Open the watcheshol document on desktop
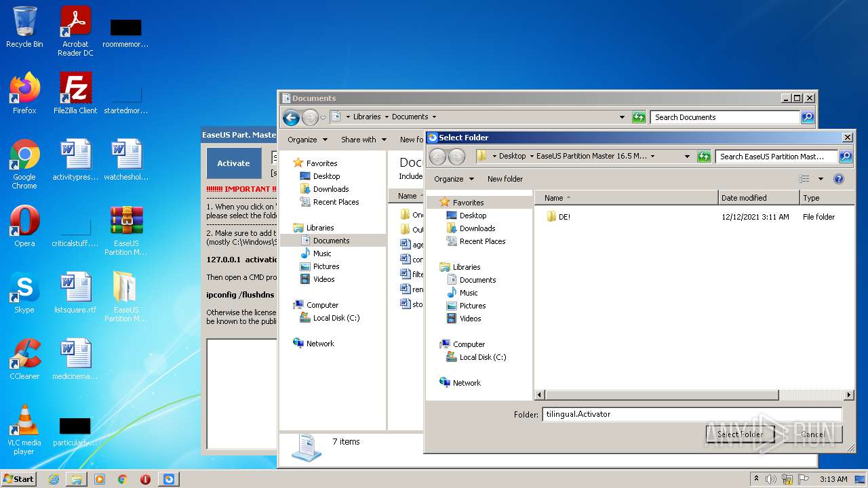The height and width of the screenshot is (488, 868). [126, 160]
